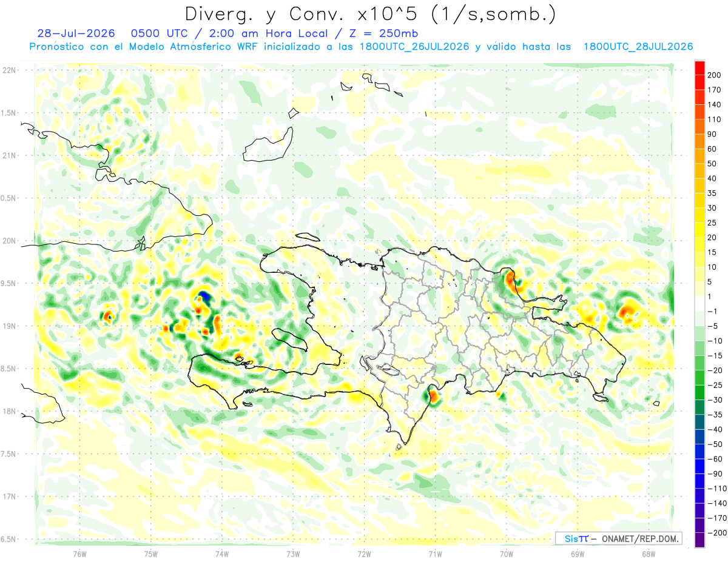Click the red divergence core near 70W 19.5N
This screenshot has width=728, height=562.
[510, 278]
